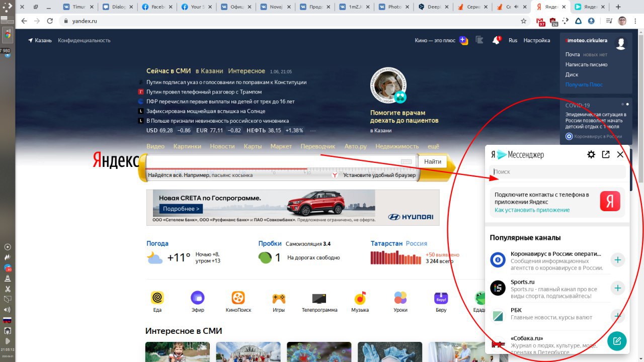Subscribe to Коронавирус в России channel

(618, 260)
